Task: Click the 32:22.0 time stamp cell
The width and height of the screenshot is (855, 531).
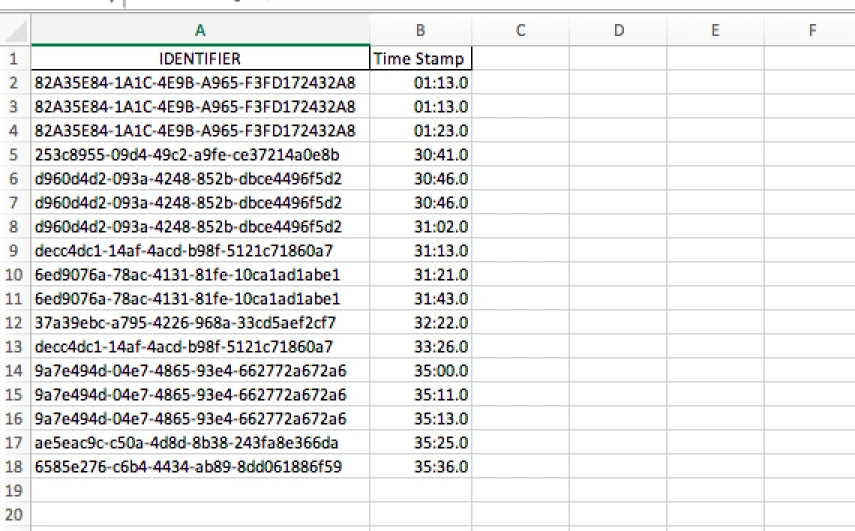Action: (419, 322)
